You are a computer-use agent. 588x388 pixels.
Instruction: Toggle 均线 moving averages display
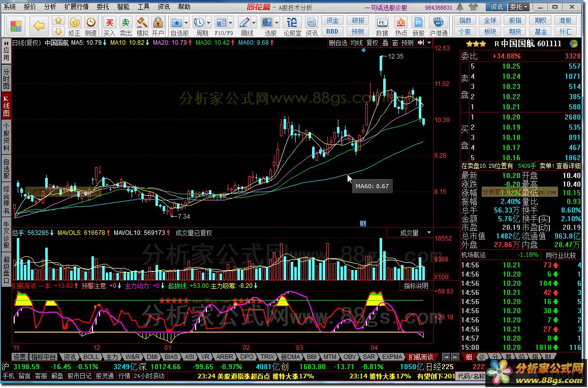tap(356, 43)
